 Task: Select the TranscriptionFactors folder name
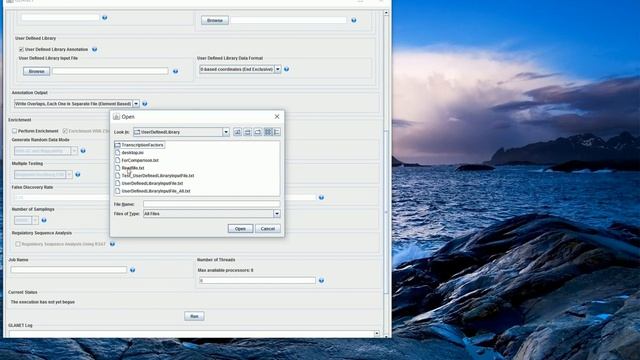click(x=142, y=145)
